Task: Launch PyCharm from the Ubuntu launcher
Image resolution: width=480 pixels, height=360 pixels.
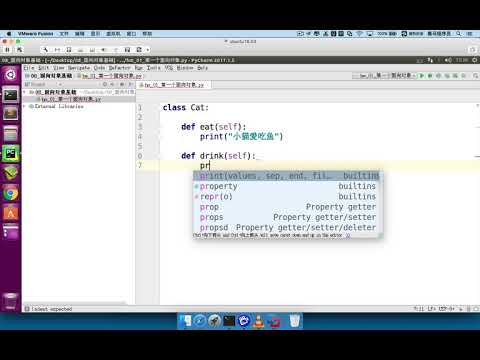Action: pyautogui.click(x=11, y=153)
